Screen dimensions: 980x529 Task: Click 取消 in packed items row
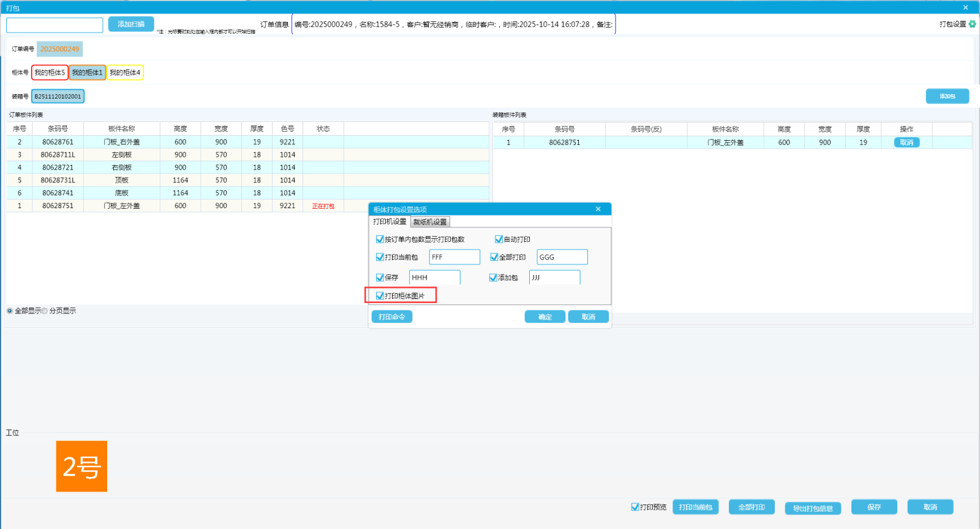(907, 143)
